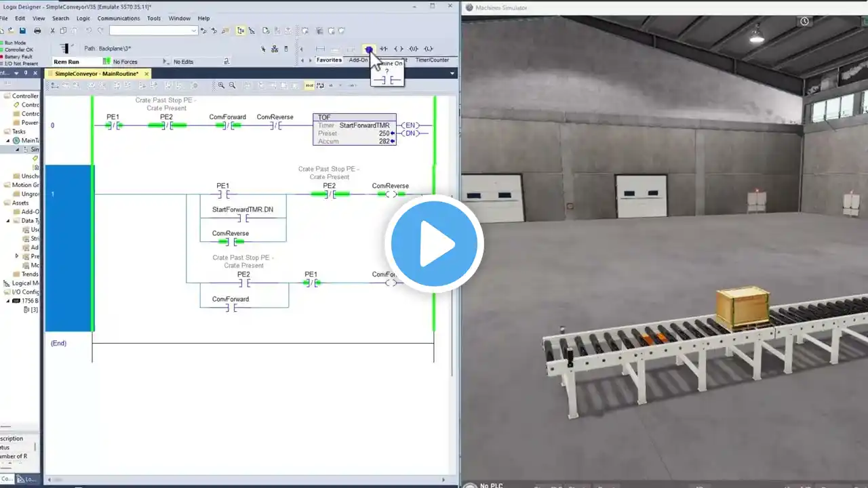868x488 pixels.
Task: Open the Help menu
Action: tap(203, 18)
